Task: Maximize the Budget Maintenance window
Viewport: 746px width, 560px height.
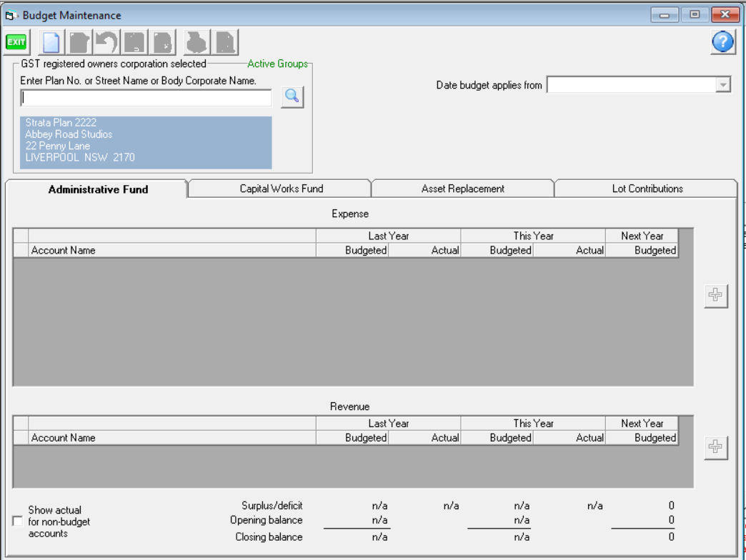Action: tap(694, 15)
